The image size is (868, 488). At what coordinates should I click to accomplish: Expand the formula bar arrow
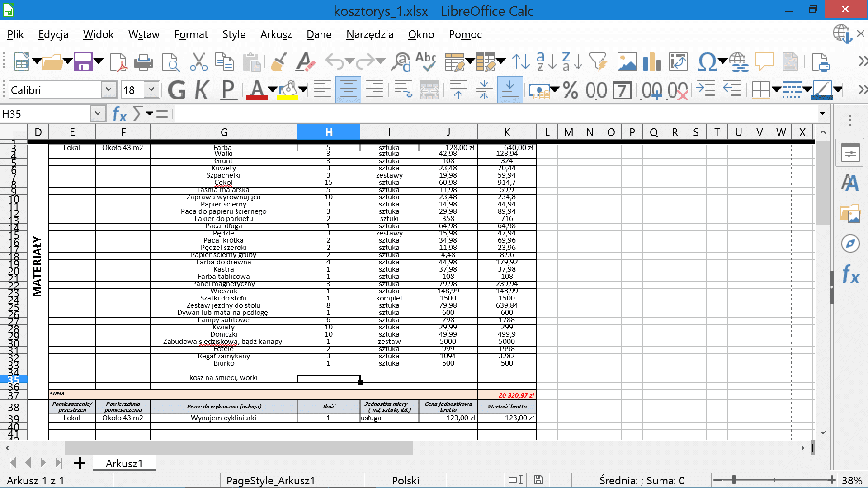click(822, 113)
